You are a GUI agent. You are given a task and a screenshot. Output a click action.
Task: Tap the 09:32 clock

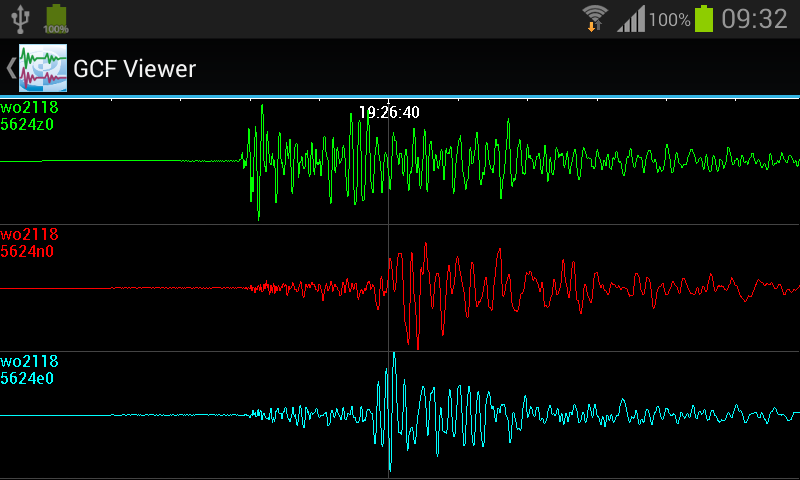(x=755, y=19)
